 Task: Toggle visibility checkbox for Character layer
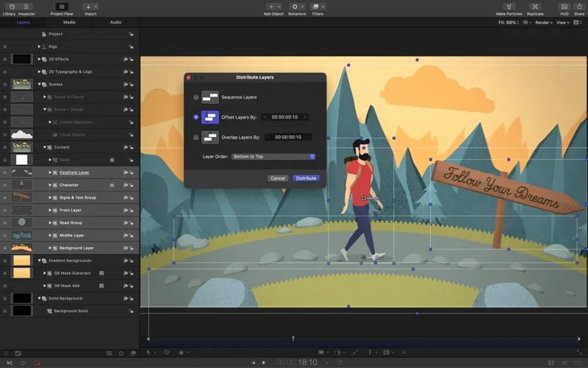tap(5, 185)
